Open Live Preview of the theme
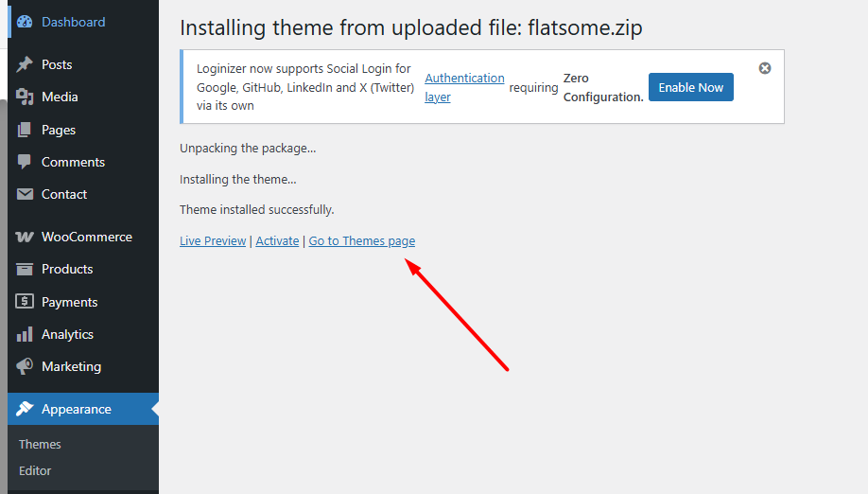868x494 pixels. (213, 241)
